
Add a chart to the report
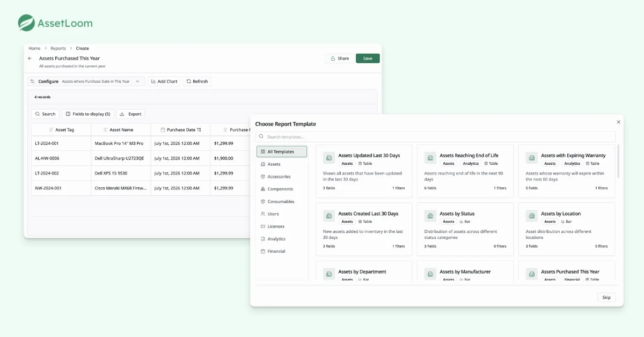pyautogui.click(x=164, y=82)
